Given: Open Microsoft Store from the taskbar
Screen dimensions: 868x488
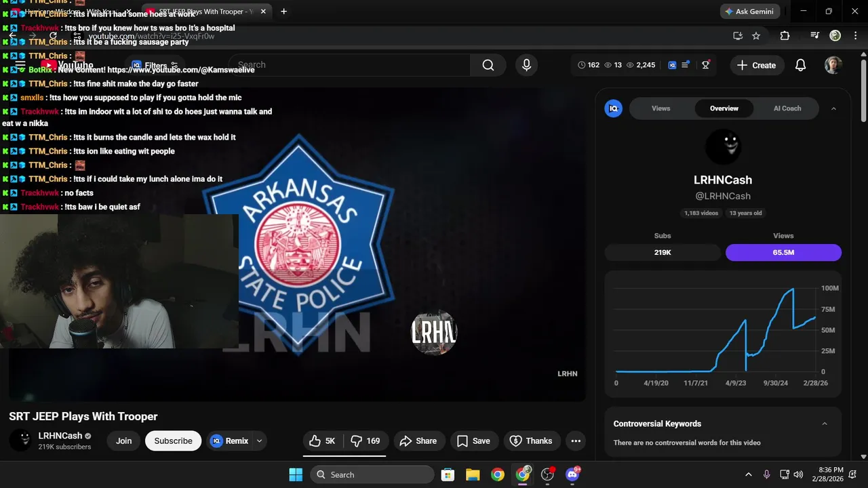Looking at the screenshot, I should [448, 474].
